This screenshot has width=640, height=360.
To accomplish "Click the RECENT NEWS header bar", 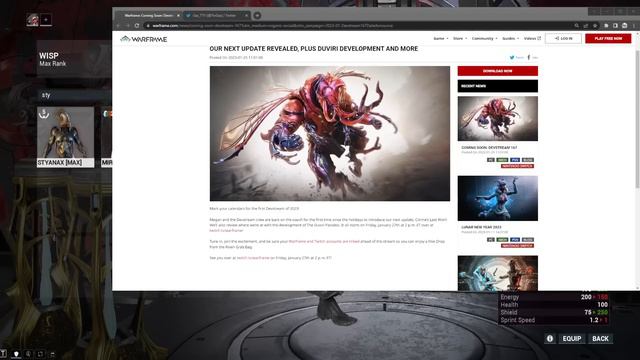I will [498, 86].
